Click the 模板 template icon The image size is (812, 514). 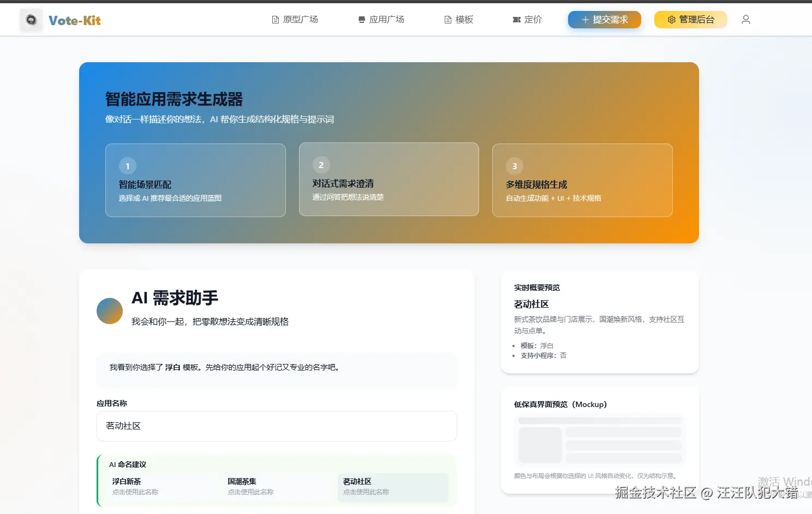[x=447, y=19]
